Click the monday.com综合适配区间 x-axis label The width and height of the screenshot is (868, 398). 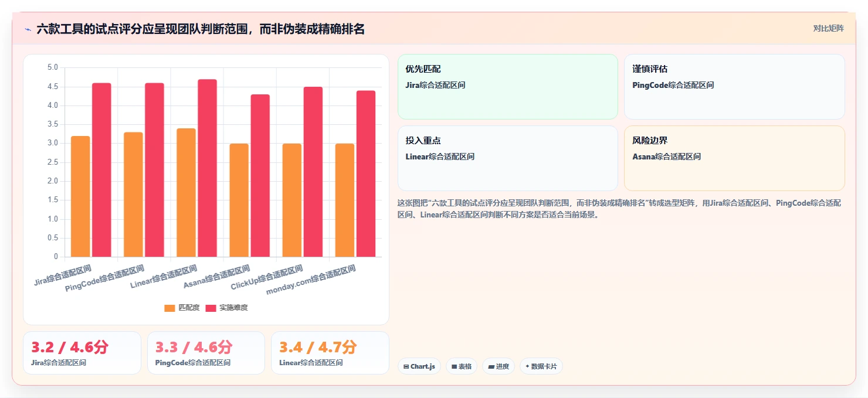pyautogui.click(x=311, y=280)
